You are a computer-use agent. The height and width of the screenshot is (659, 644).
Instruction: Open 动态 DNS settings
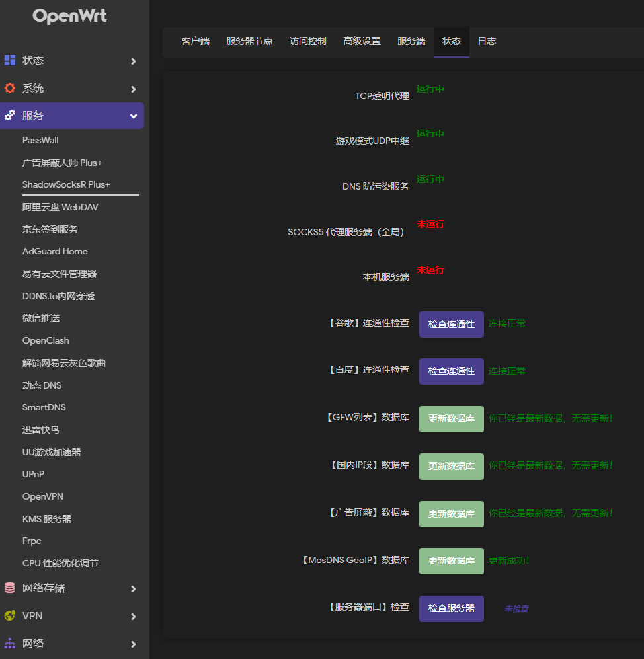pyautogui.click(x=42, y=385)
